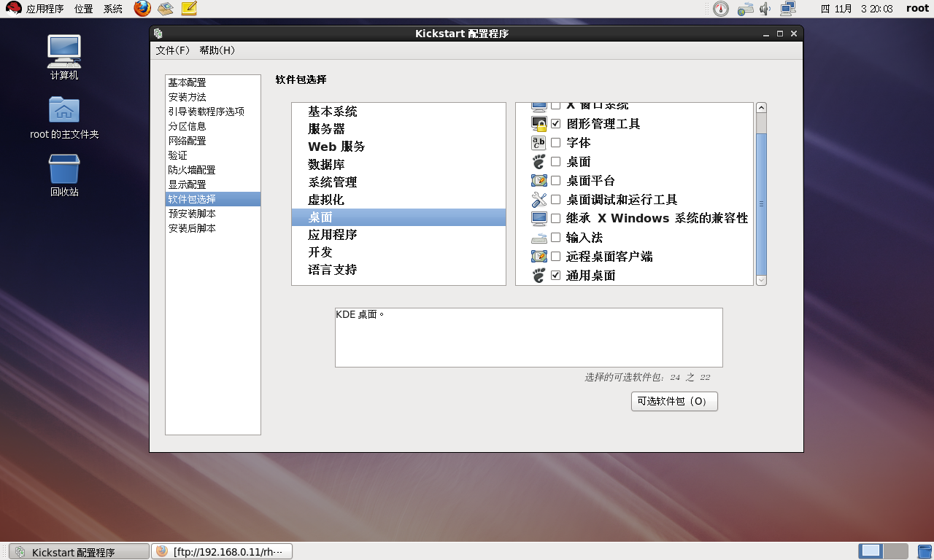This screenshot has width=934, height=560.
Task: Click the clock showing 20:03
Action: click(857, 9)
